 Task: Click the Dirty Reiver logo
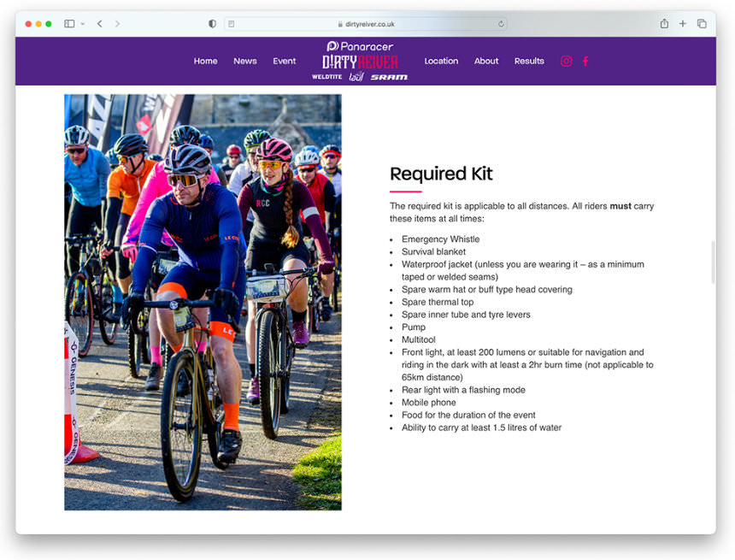pos(360,62)
